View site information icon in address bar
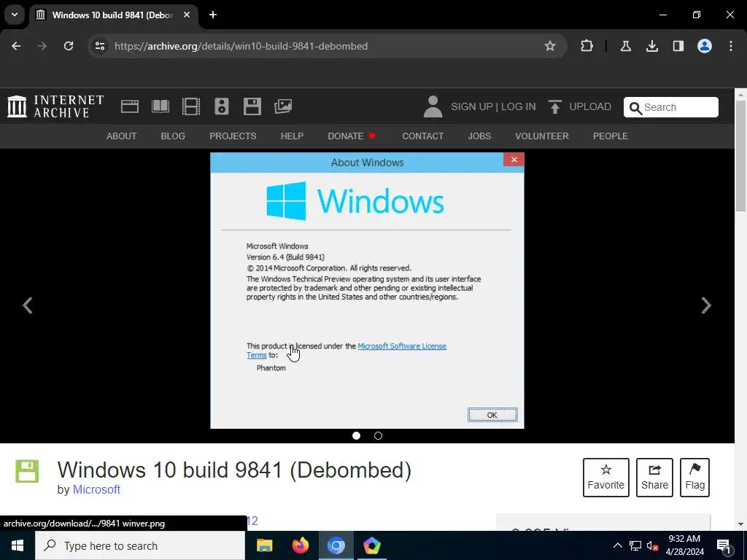747x560 pixels. pyautogui.click(x=100, y=46)
